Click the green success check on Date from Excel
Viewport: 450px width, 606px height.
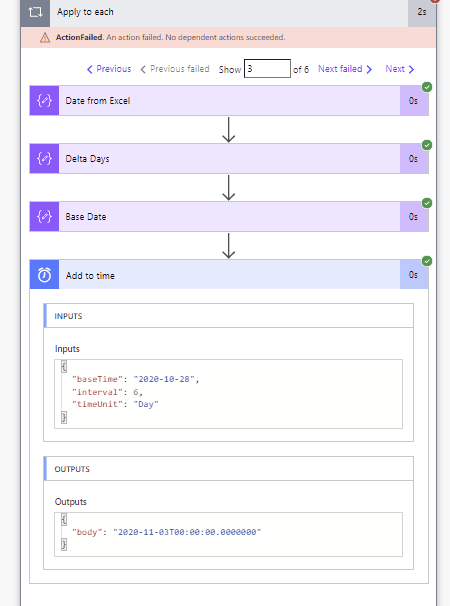427,87
